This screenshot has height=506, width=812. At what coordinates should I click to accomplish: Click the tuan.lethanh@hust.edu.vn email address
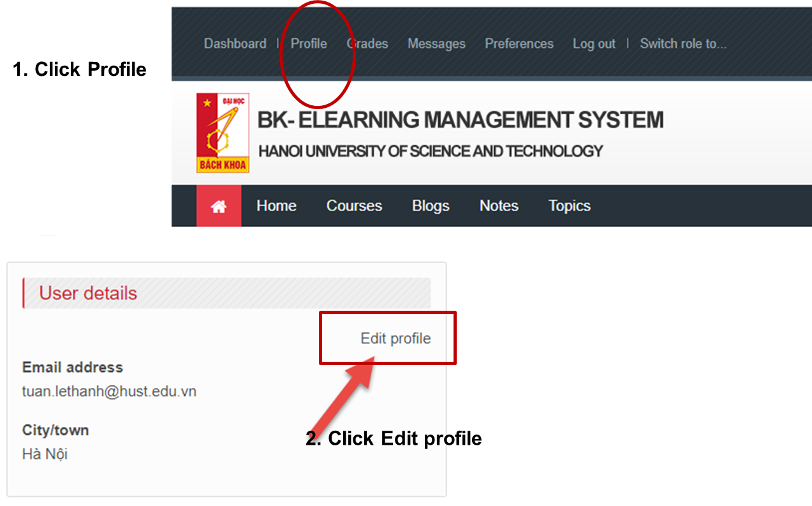click(x=109, y=391)
